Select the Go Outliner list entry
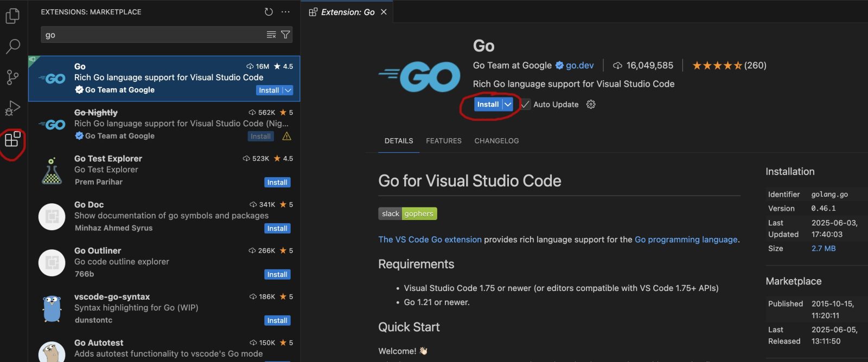The width and height of the screenshot is (868, 362). [x=164, y=263]
